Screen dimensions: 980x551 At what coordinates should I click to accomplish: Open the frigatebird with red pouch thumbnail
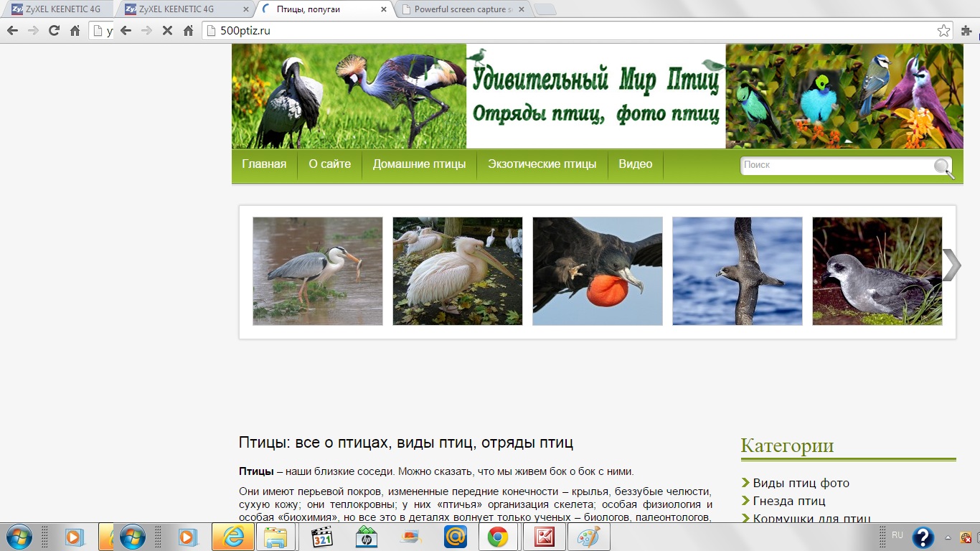coord(598,271)
